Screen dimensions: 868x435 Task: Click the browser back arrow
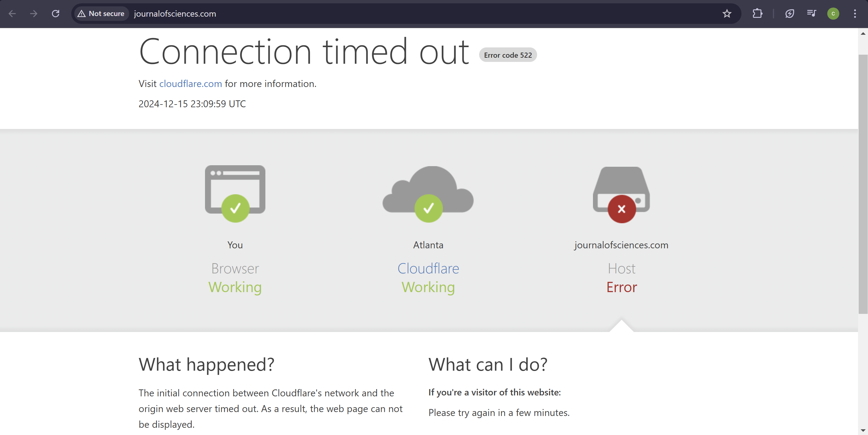tap(12, 14)
